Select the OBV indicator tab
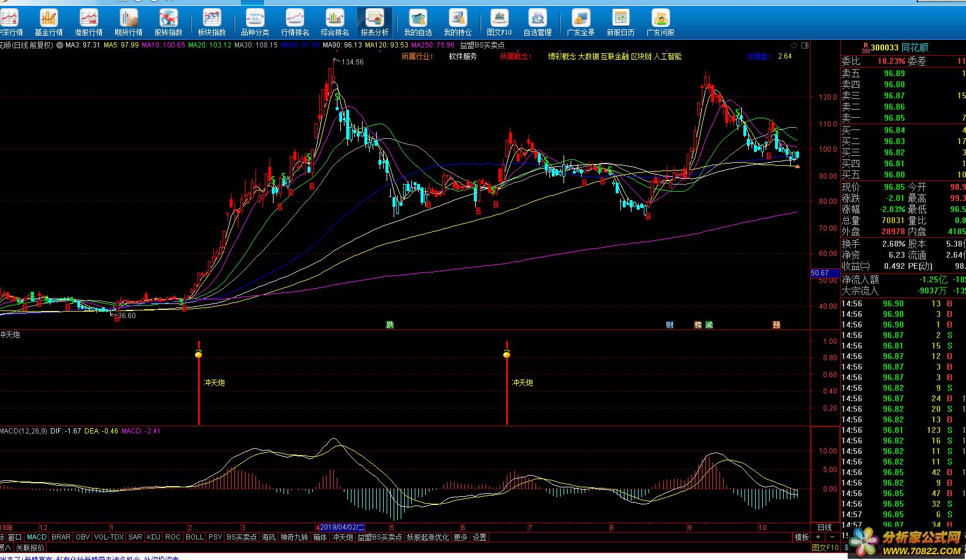This screenshot has height=560, width=966. pos(83,537)
